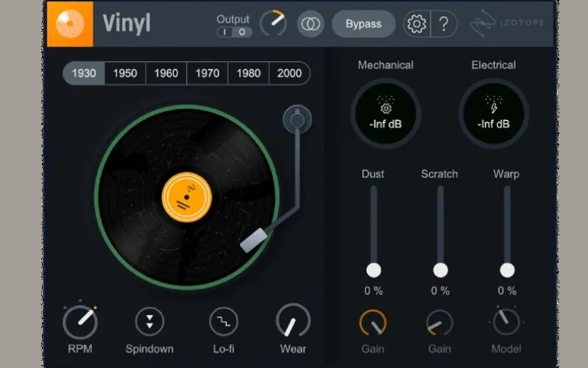588x368 pixels.
Task: Click the Bypass button
Action: point(364,24)
